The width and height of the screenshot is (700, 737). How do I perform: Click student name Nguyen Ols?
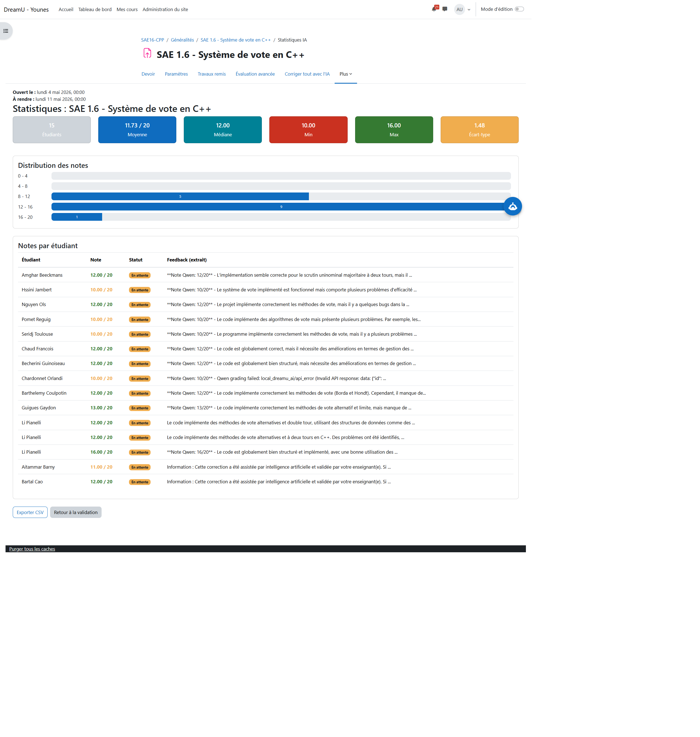pyautogui.click(x=34, y=304)
